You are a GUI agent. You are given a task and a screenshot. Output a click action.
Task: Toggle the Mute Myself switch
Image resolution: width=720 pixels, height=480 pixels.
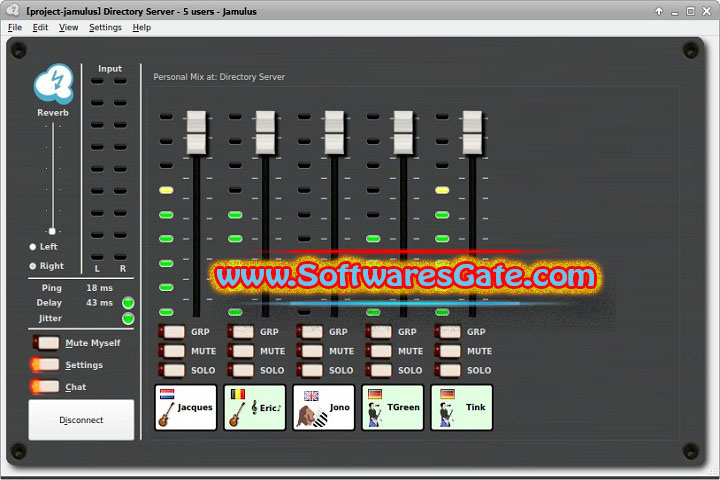(46, 343)
